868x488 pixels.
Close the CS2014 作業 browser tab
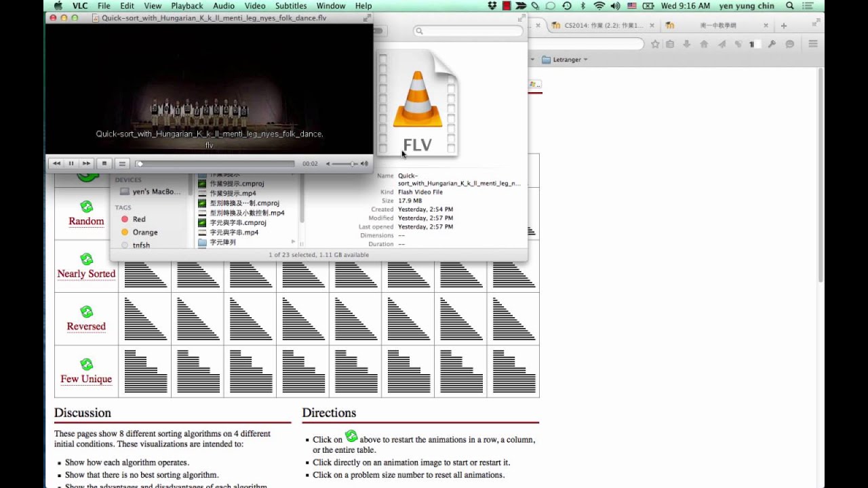pos(652,25)
